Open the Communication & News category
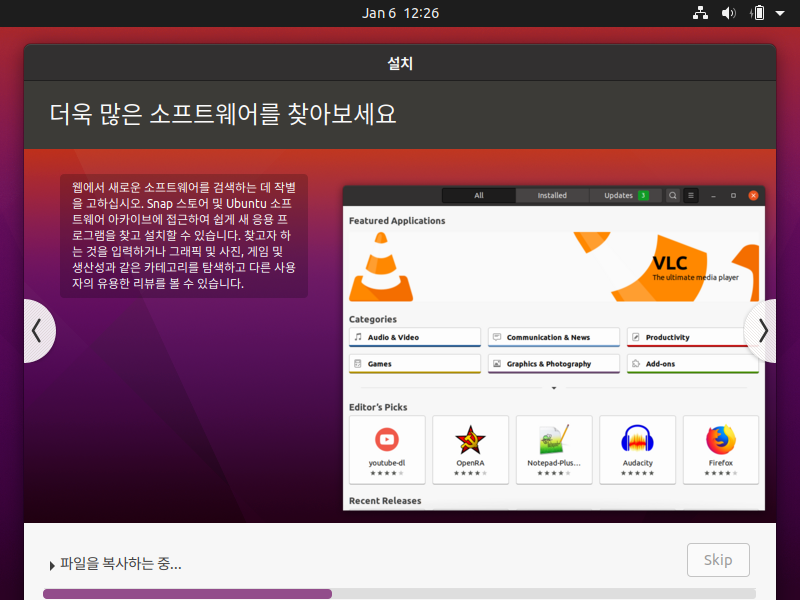This screenshot has width=800, height=600. click(x=554, y=337)
